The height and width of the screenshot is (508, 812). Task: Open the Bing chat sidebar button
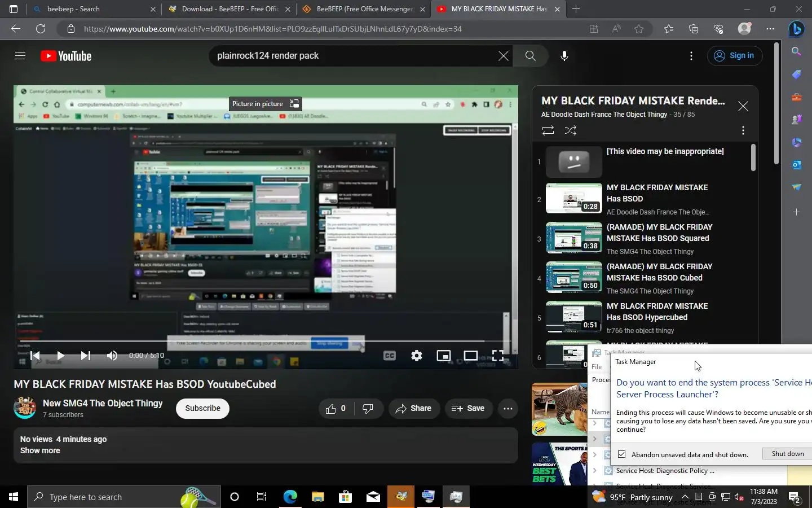point(796,28)
